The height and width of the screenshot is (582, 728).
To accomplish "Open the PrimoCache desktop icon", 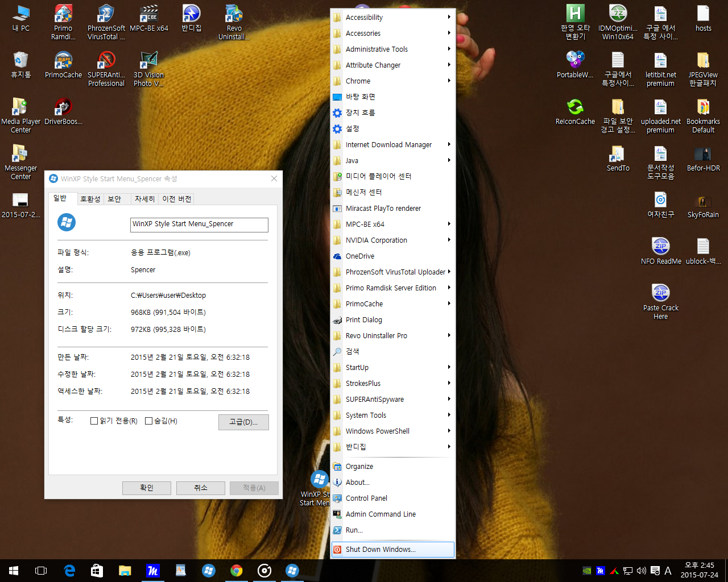I will (x=63, y=65).
